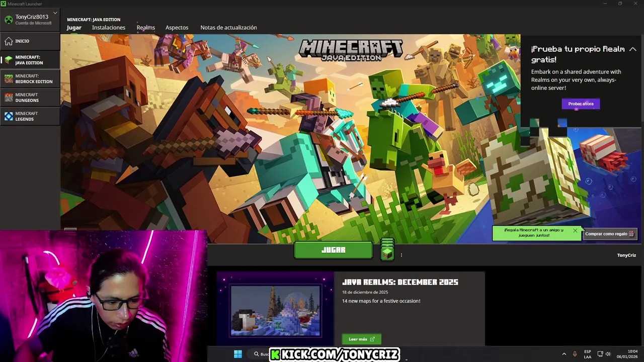Open the Aspectos tab

coord(177,28)
